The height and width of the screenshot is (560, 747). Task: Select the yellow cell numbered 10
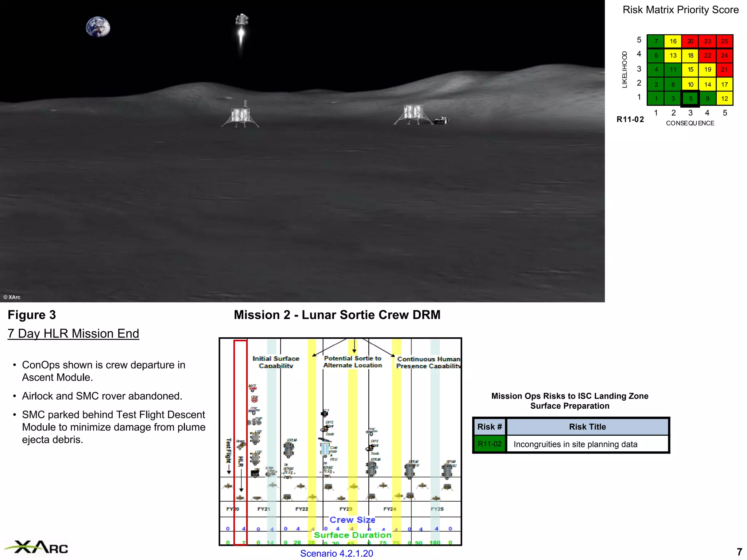690,84
